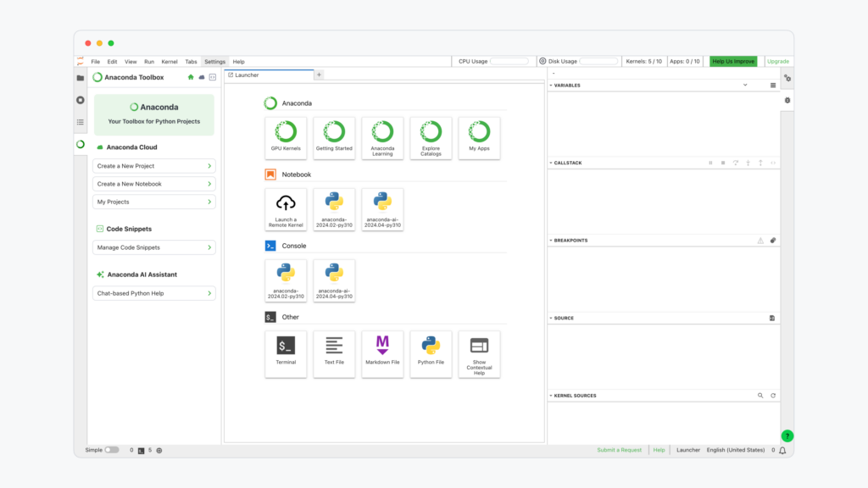This screenshot has width=868, height=488.
Task: Refresh the kernel sources list
Action: pos(773,396)
